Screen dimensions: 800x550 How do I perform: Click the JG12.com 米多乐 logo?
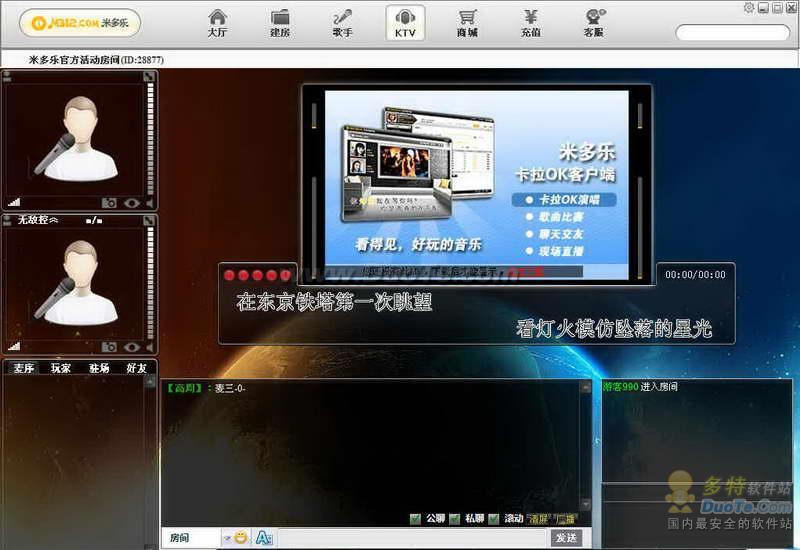tap(80, 23)
